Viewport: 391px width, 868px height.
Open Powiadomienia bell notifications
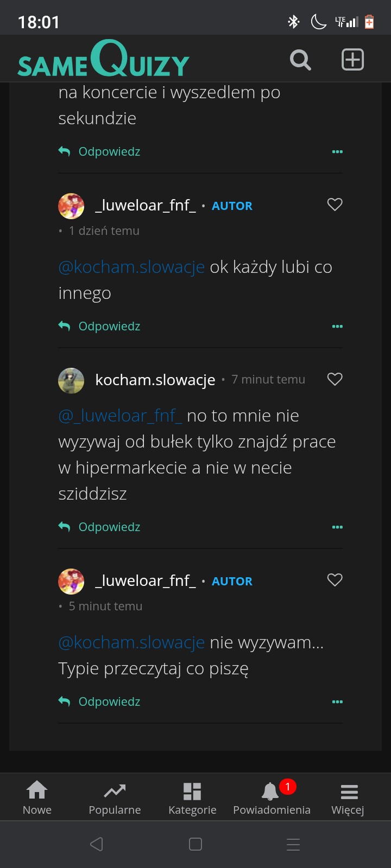(272, 799)
